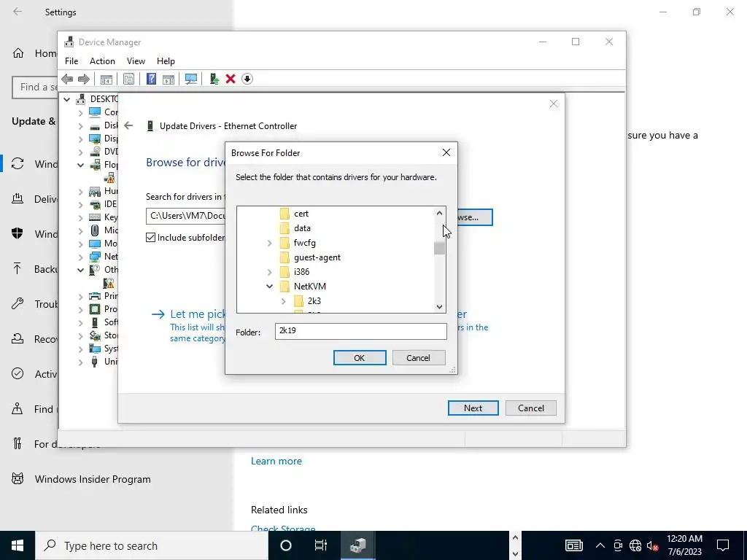Click the driver search path field
This screenshot has height=560, width=747.
(186, 216)
